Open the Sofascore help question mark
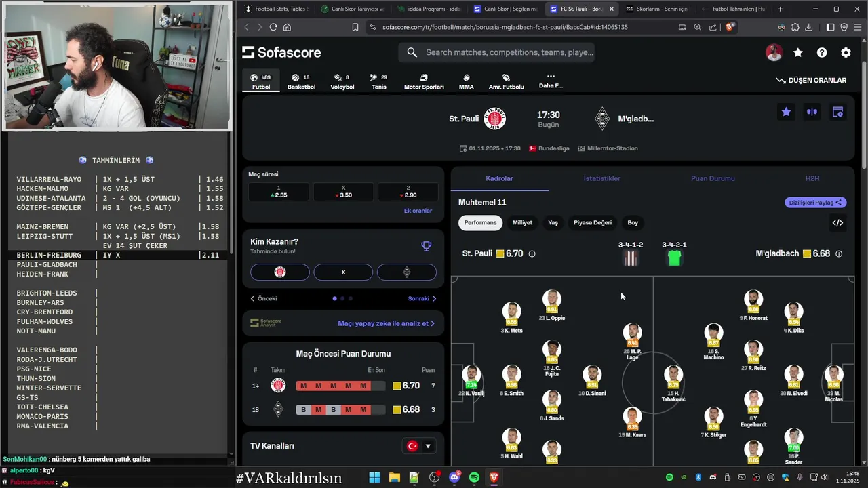This screenshot has width=868, height=488. tap(822, 52)
